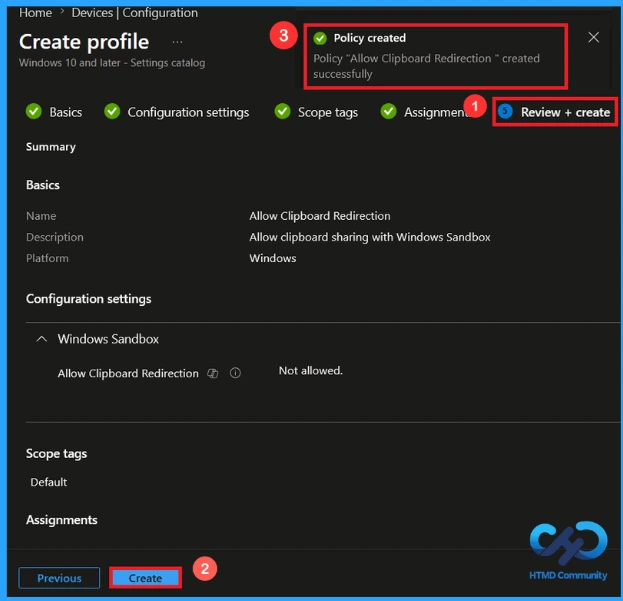This screenshot has height=601, width=623.
Task: Click the Create button
Action: tap(145, 578)
